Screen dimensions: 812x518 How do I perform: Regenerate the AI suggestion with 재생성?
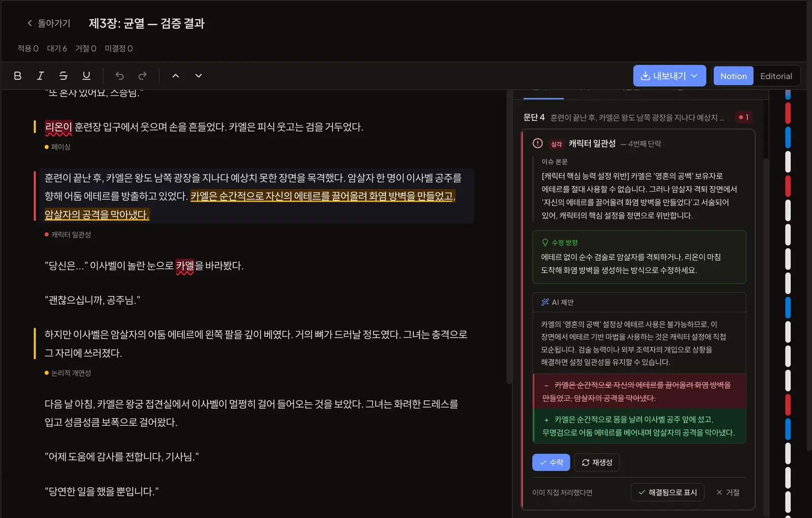pos(597,462)
